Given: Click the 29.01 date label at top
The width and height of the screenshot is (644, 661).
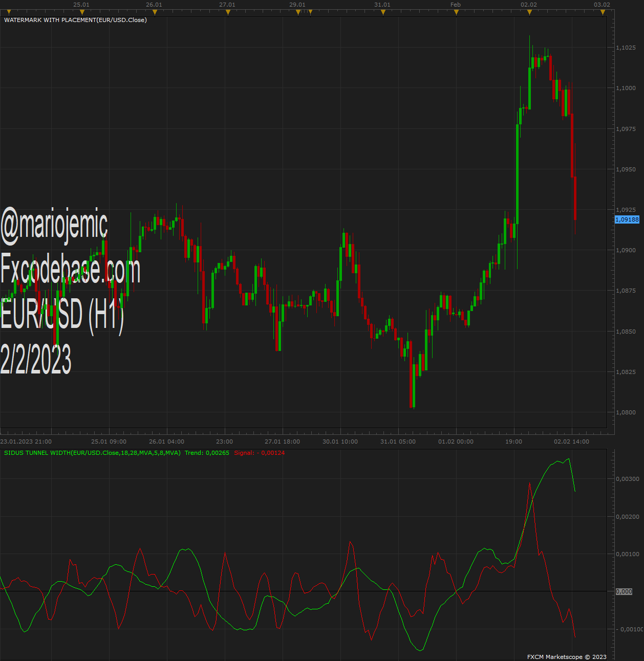Looking at the screenshot, I should [x=297, y=5].
